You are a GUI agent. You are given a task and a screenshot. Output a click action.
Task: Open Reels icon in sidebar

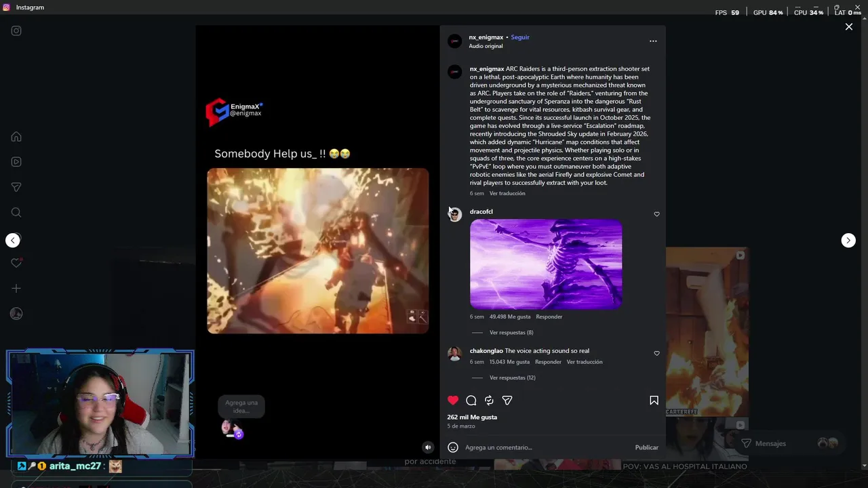pos(16,162)
